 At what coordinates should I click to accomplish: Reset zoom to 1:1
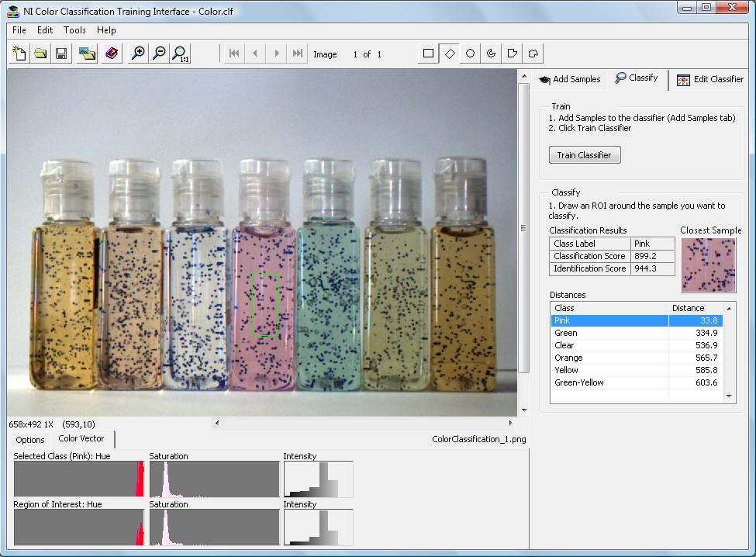click(x=180, y=54)
